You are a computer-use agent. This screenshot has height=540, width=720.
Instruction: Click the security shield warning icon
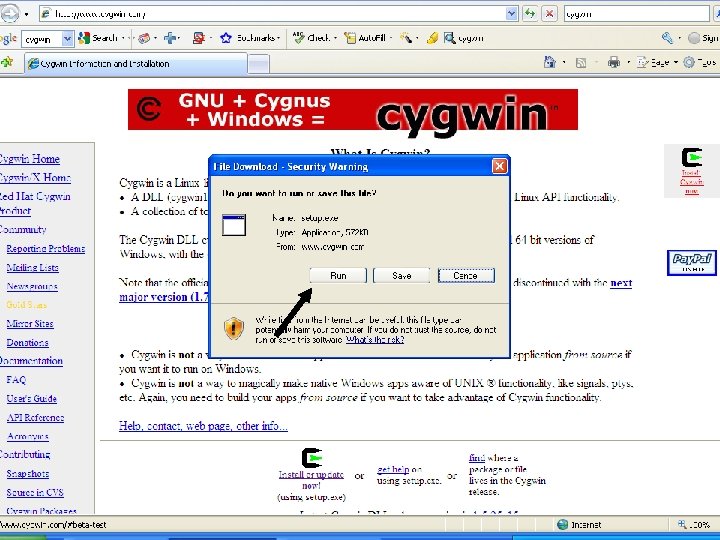(x=233, y=329)
